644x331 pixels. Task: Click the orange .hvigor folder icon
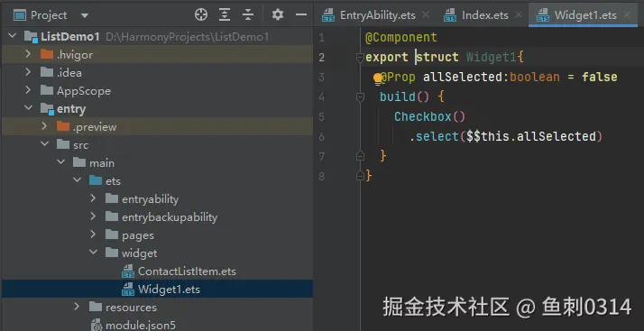point(47,54)
